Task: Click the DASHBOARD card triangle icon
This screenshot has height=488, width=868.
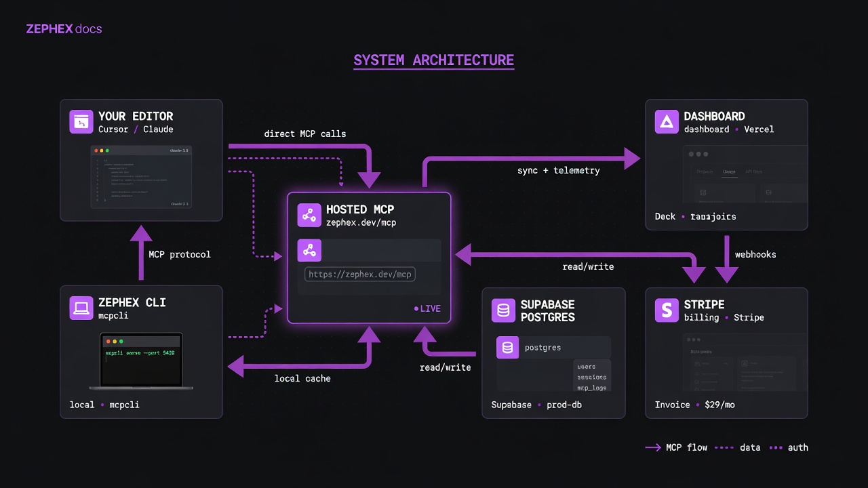Action: (x=667, y=122)
